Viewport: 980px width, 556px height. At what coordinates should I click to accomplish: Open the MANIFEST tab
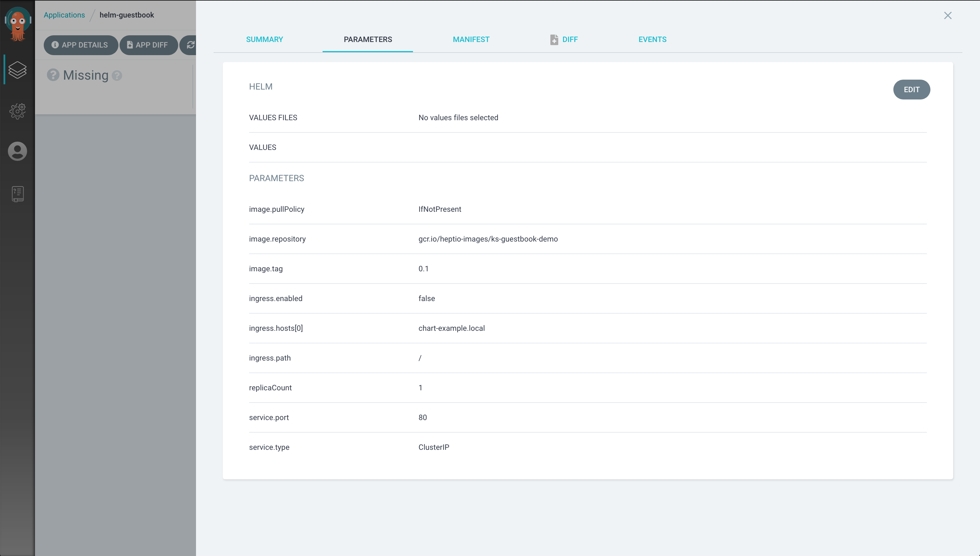[471, 39]
